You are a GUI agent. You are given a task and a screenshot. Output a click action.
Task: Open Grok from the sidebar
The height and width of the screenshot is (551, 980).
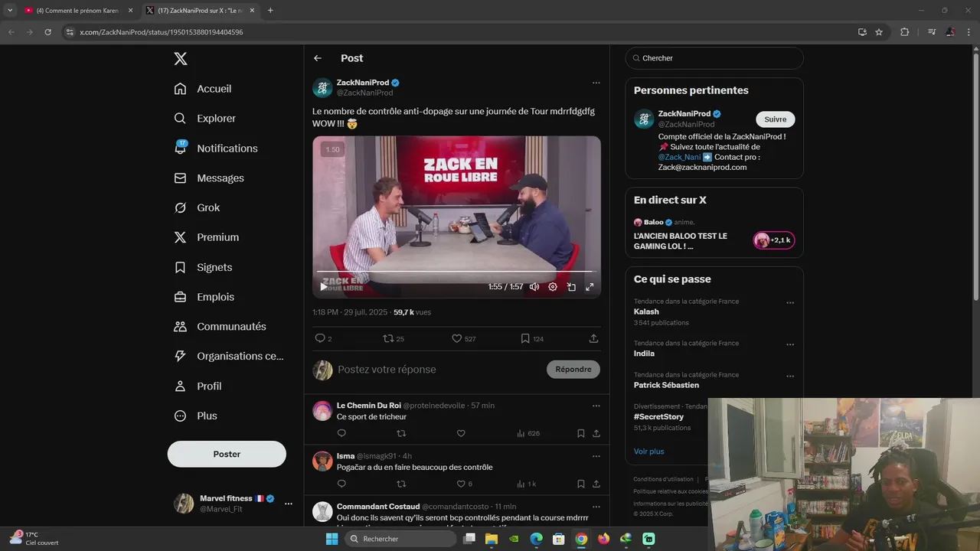(x=197, y=208)
